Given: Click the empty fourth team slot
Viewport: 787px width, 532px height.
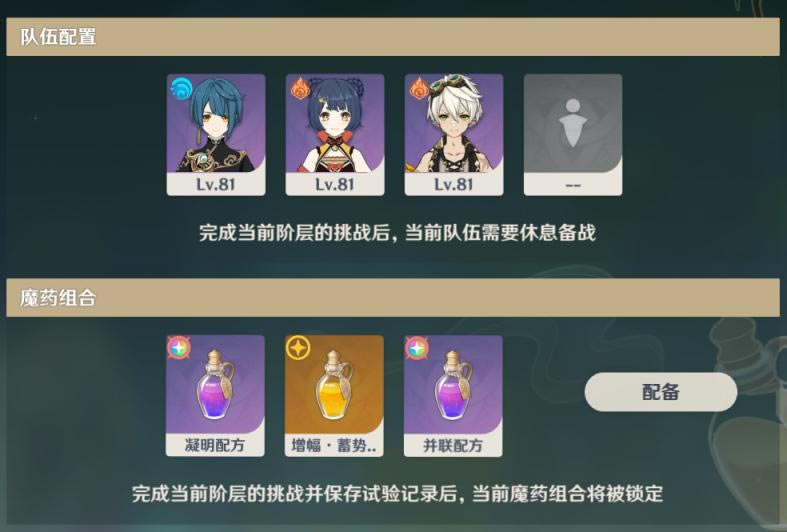Looking at the screenshot, I should (573, 135).
